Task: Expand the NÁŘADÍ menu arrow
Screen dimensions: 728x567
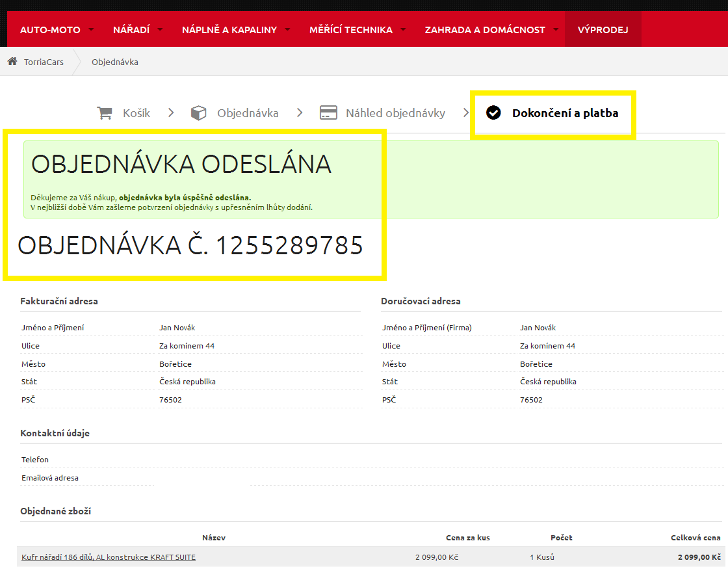Action: pos(160,29)
